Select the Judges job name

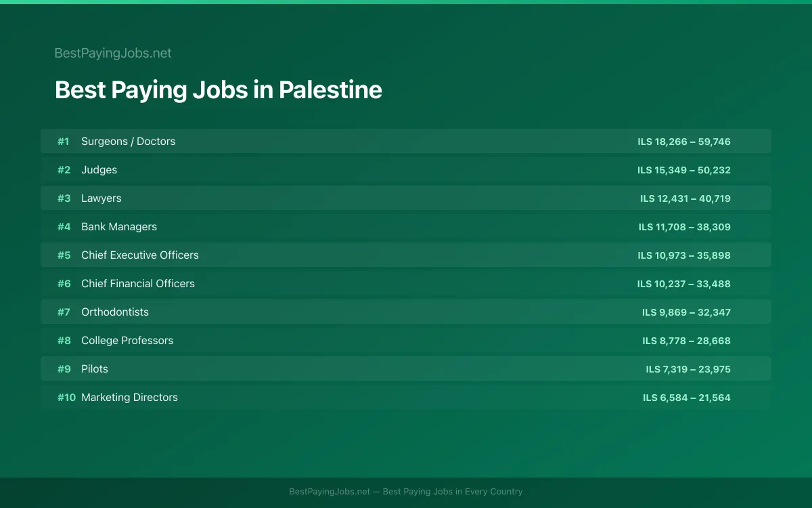coord(99,169)
